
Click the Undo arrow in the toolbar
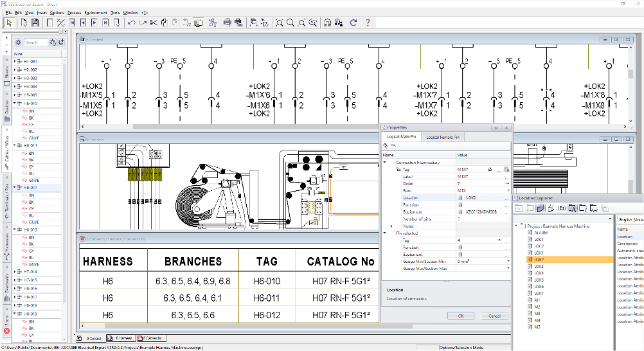click(x=131, y=22)
